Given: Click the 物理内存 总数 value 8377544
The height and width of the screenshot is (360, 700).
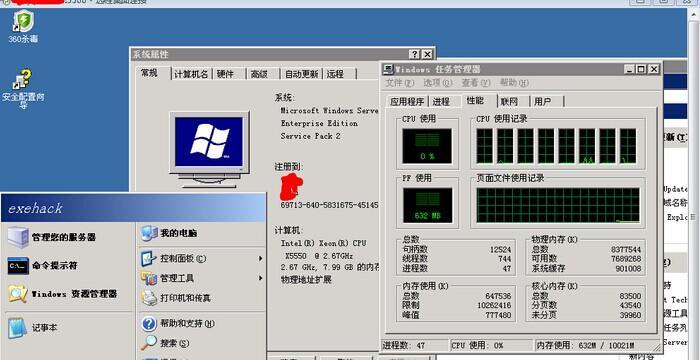Looking at the screenshot, I should point(626,250).
